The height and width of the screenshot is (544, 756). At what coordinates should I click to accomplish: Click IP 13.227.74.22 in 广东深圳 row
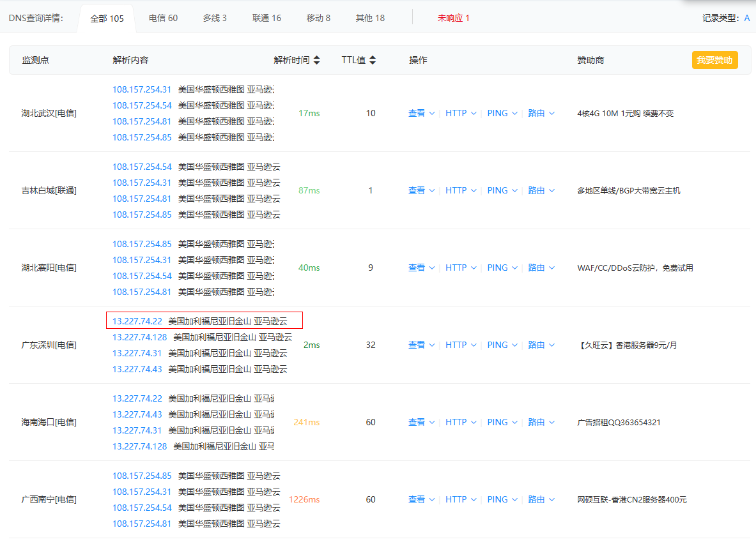coord(137,321)
